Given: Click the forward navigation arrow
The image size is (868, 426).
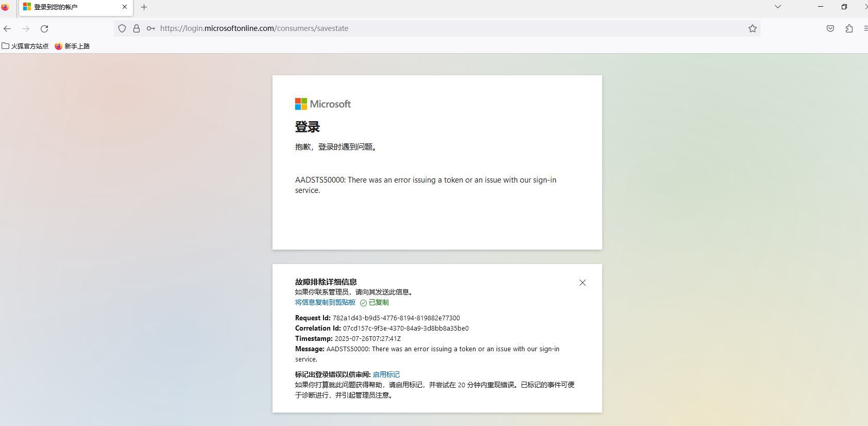Looking at the screenshot, I should coord(26,28).
